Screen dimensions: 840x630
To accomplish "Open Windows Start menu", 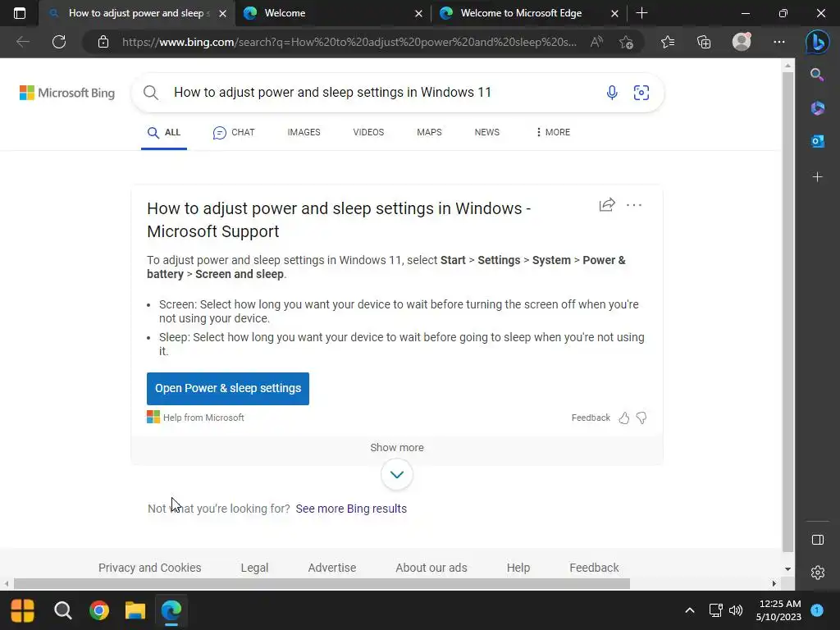I will click(x=22, y=610).
